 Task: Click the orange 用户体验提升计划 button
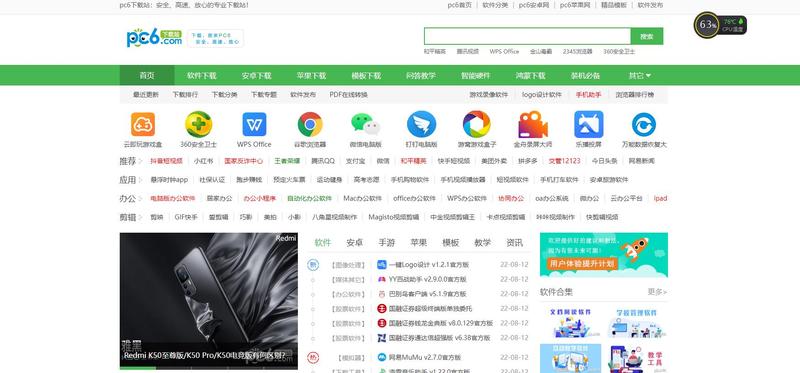[x=582, y=264]
